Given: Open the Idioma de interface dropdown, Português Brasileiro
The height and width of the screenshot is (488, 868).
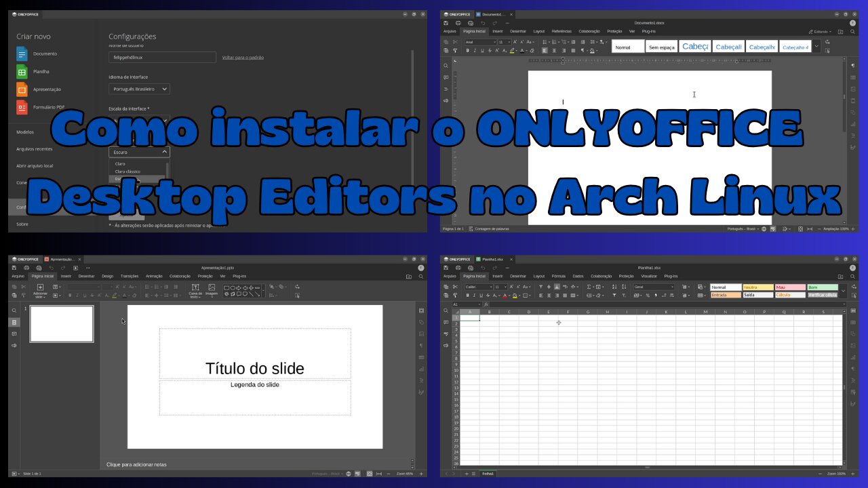Looking at the screenshot, I should tap(139, 89).
